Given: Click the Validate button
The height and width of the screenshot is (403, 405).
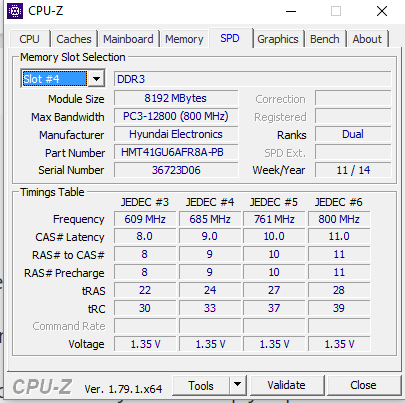Looking at the screenshot, I should (x=287, y=385).
